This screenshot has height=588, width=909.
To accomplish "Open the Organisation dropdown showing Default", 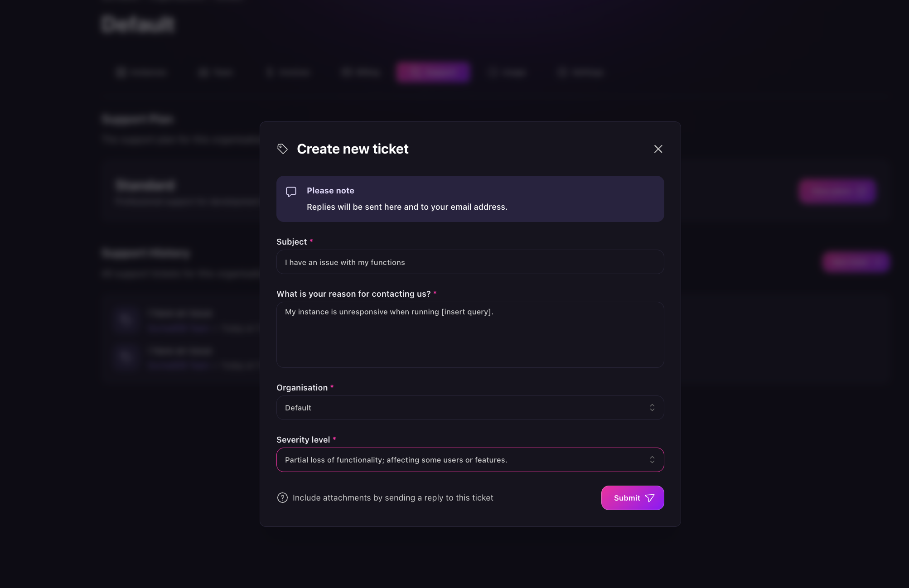I will pyautogui.click(x=470, y=407).
